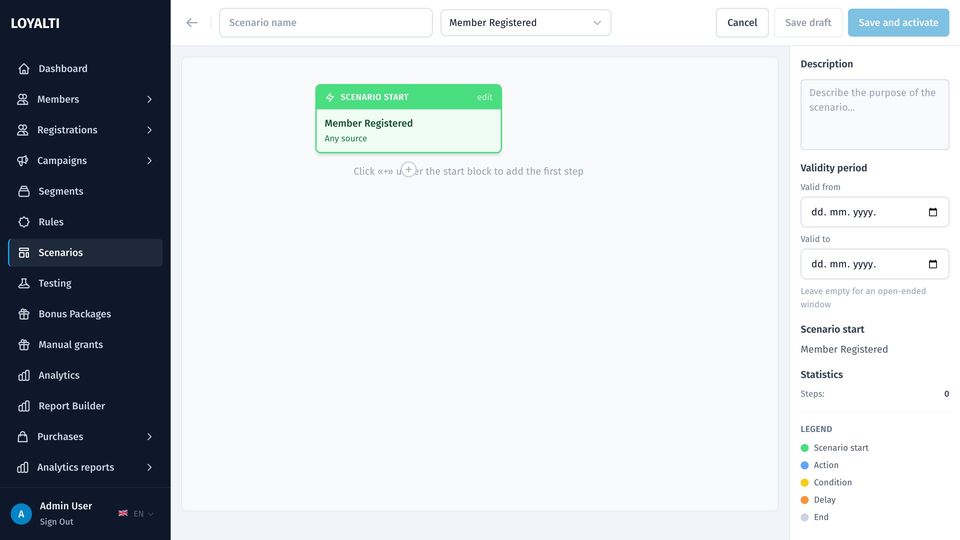Click the Valid from date field

coord(874,212)
